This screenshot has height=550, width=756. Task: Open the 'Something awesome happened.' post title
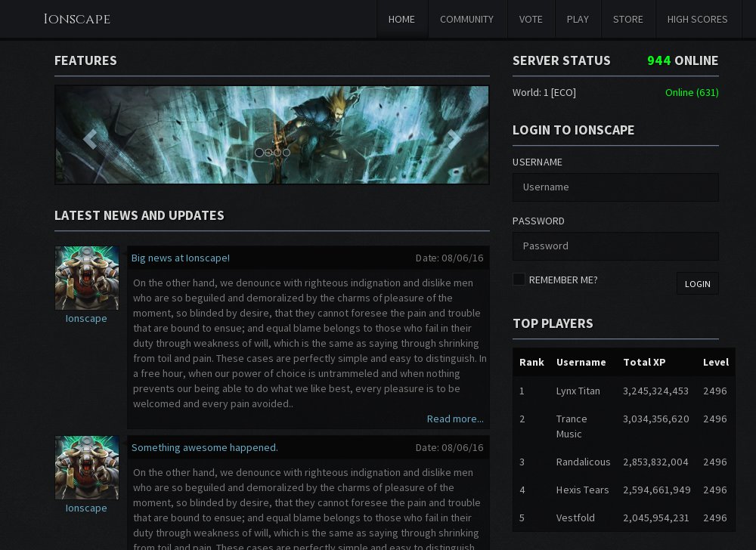(x=205, y=447)
